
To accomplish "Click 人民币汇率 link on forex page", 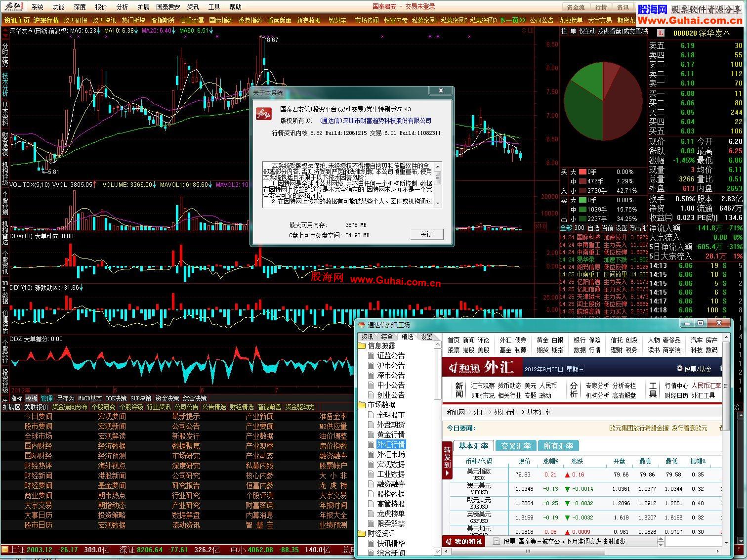I will point(706,386).
